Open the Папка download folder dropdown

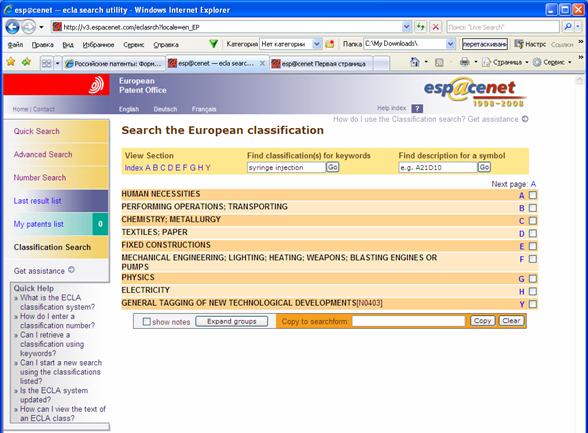click(x=450, y=44)
